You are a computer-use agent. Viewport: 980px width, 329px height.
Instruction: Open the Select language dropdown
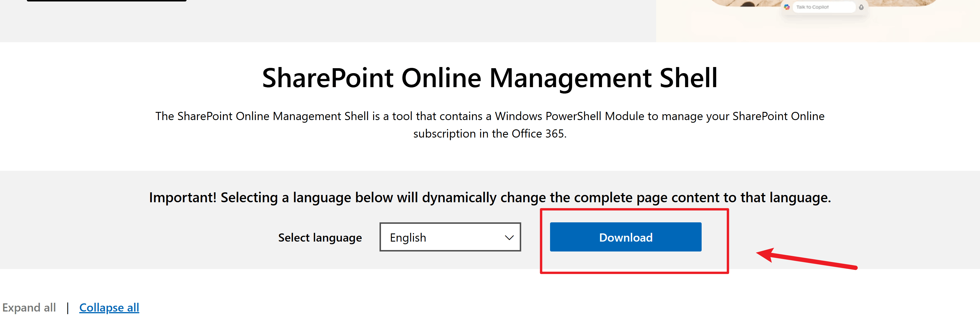[450, 237]
